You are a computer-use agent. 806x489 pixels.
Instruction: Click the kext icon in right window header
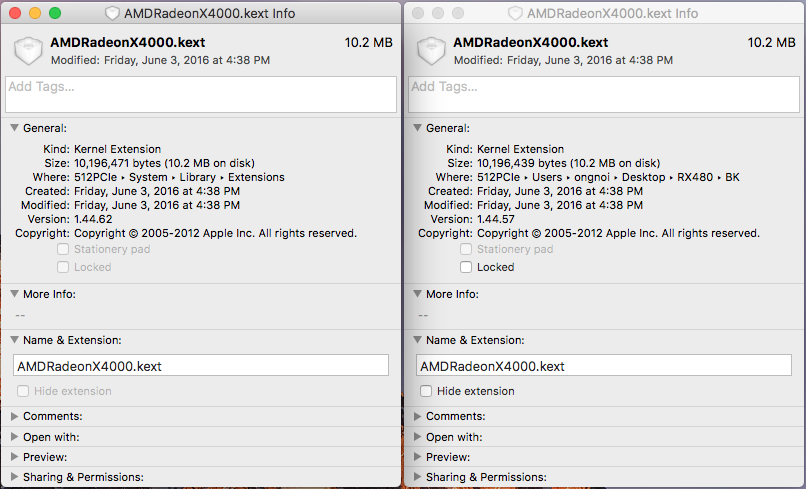[x=431, y=50]
